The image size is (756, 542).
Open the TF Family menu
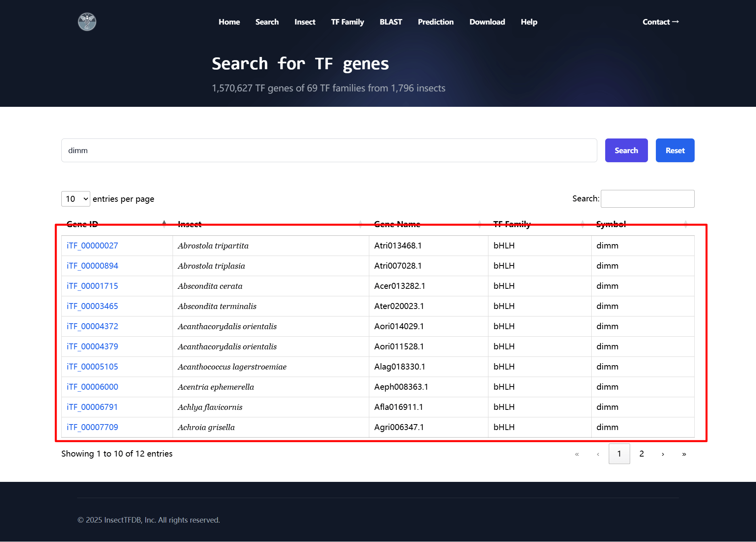[x=347, y=22]
